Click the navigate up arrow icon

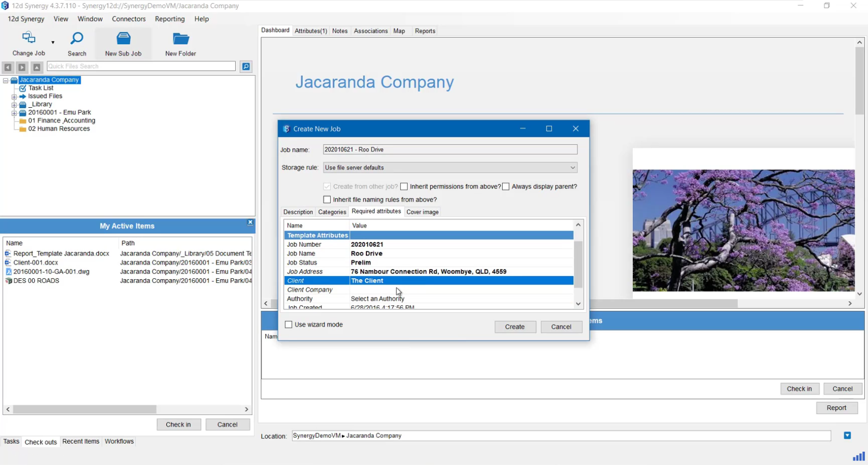37,67
